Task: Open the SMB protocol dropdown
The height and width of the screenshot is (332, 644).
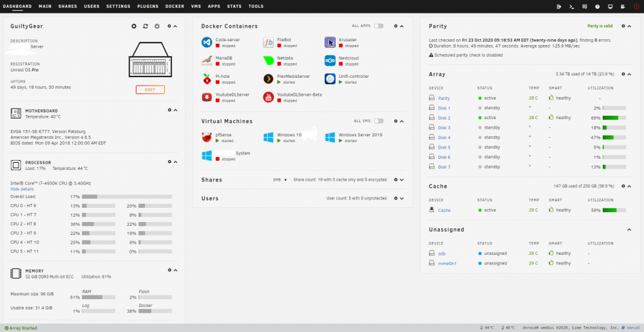Action: click(x=279, y=180)
